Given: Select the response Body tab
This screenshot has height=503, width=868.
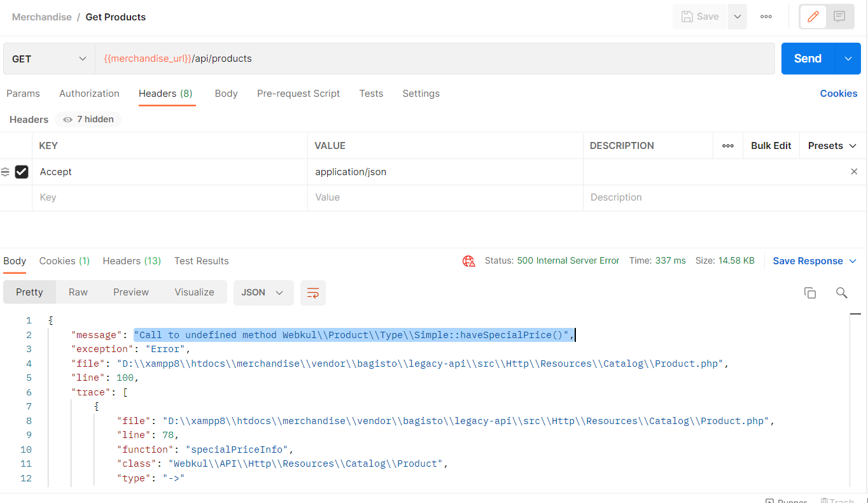Looking at the screenshot, I should 15,260.
